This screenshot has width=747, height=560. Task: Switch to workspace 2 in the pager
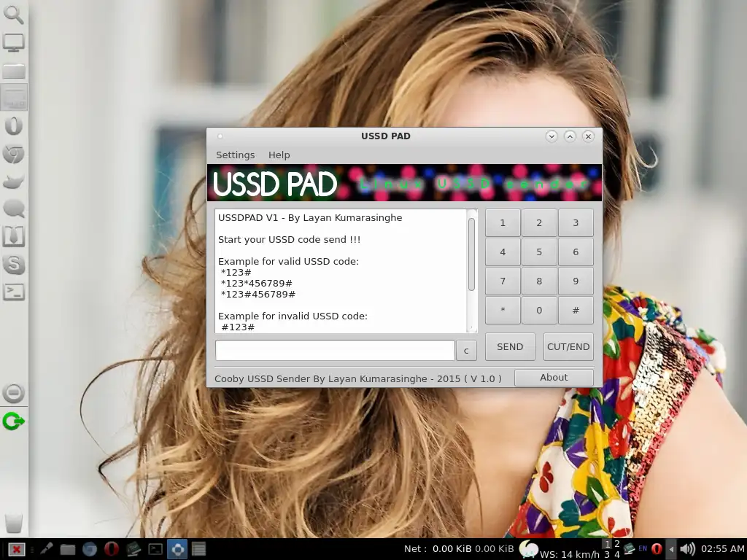tap(617, 544)
